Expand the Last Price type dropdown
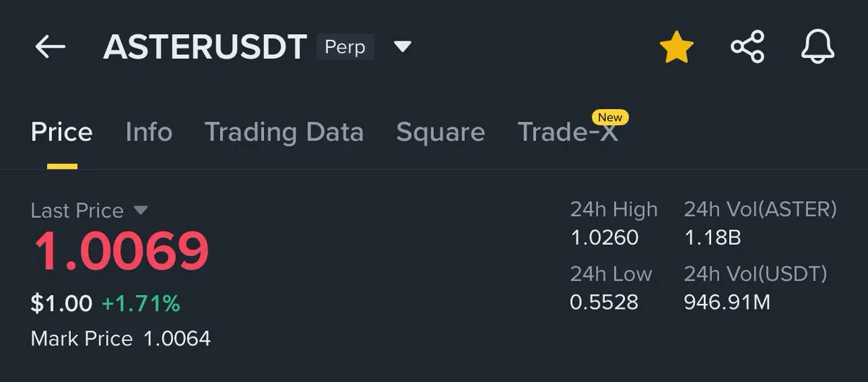 click(141, 211)
